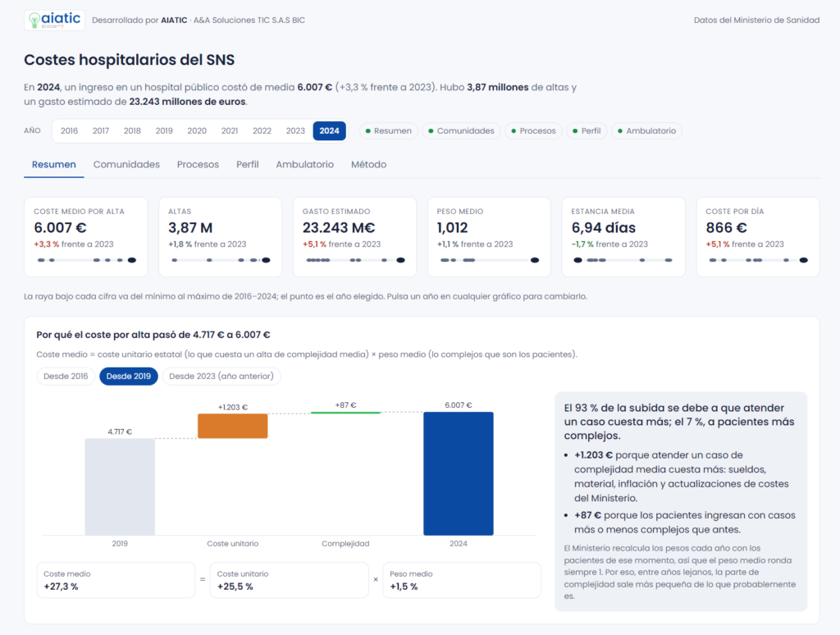Click the Coste unitario +25,5 % box
This screenshot has width=840, height=635.
point(290,580)
